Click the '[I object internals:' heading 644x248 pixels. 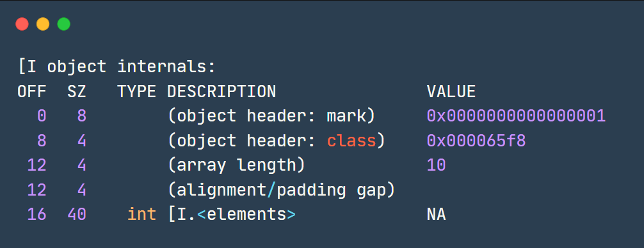click(117, 67)
